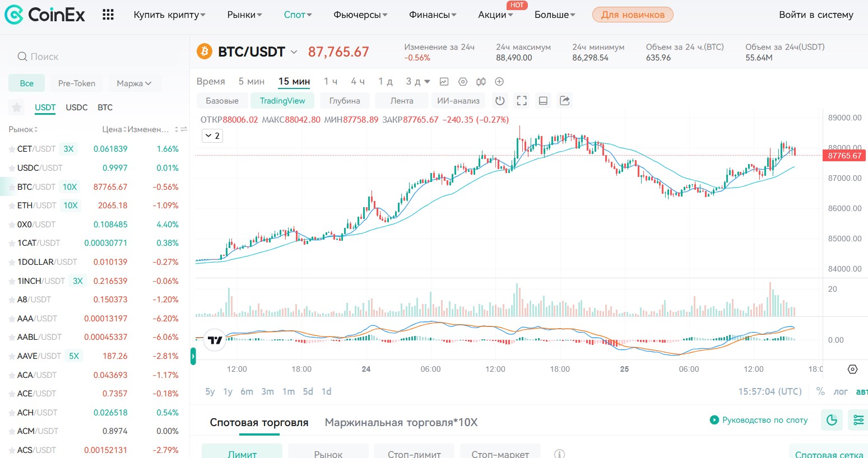
Task: Click the Поиск search field
Action: (x=95, y=57)
